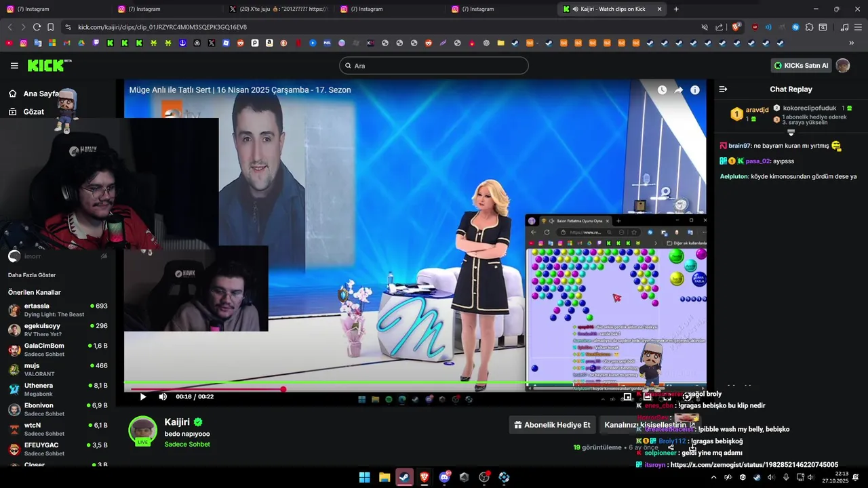Open Steam from the taskbar
This screenshot has width=868, height=488.
tap(404, 477)
